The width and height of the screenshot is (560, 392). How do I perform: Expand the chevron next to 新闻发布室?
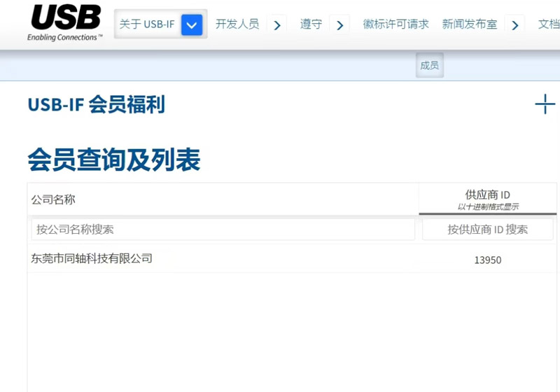tap(515, 25)
